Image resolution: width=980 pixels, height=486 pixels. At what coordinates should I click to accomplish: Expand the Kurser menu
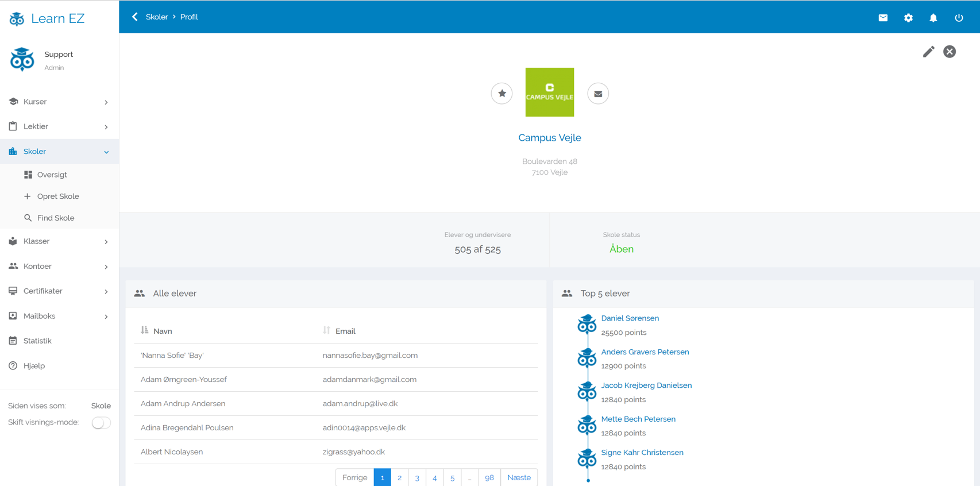point(59,102)
